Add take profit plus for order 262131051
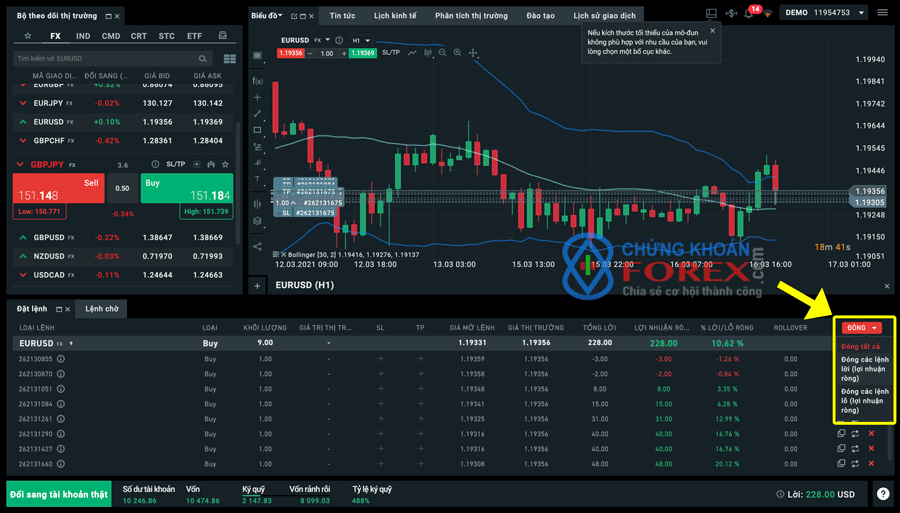The height and width of the screenshot is (513, 900). [x=421, y=389]
